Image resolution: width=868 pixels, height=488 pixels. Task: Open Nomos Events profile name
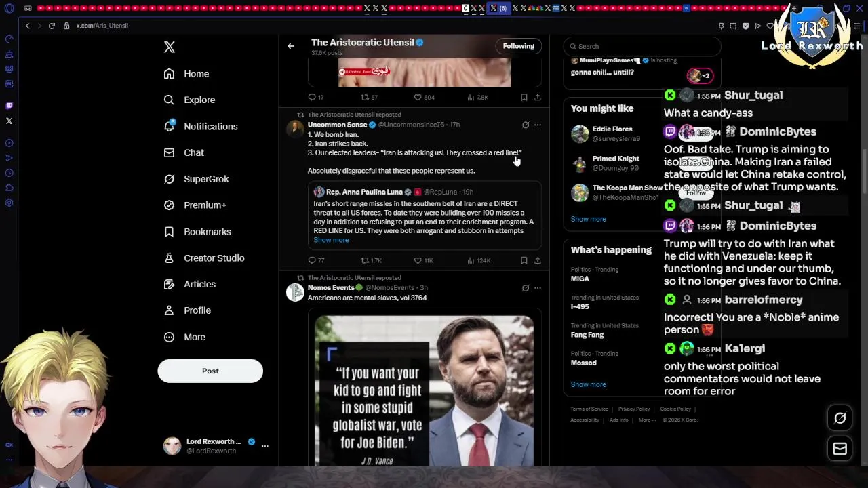click(331, 288)
